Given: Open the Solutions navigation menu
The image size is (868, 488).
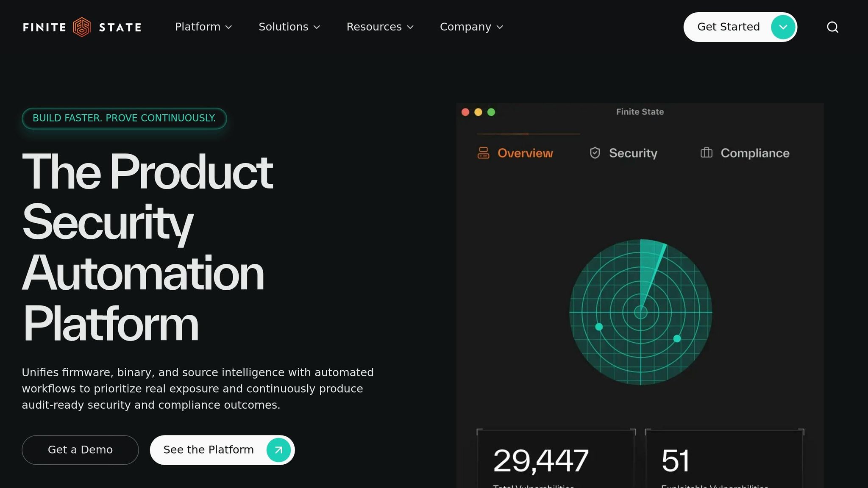Looking at the screenshot, I should (x=289, y=27).
